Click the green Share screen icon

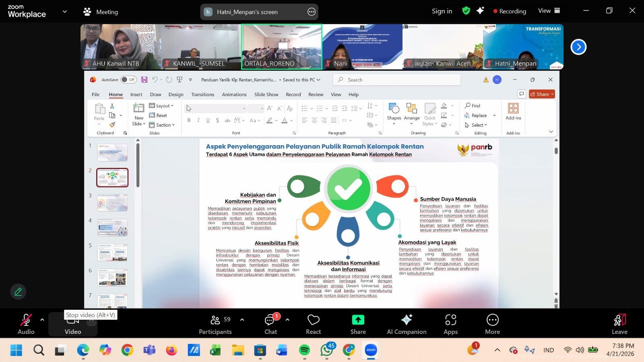pyautogui.click(x=358, y=320)
